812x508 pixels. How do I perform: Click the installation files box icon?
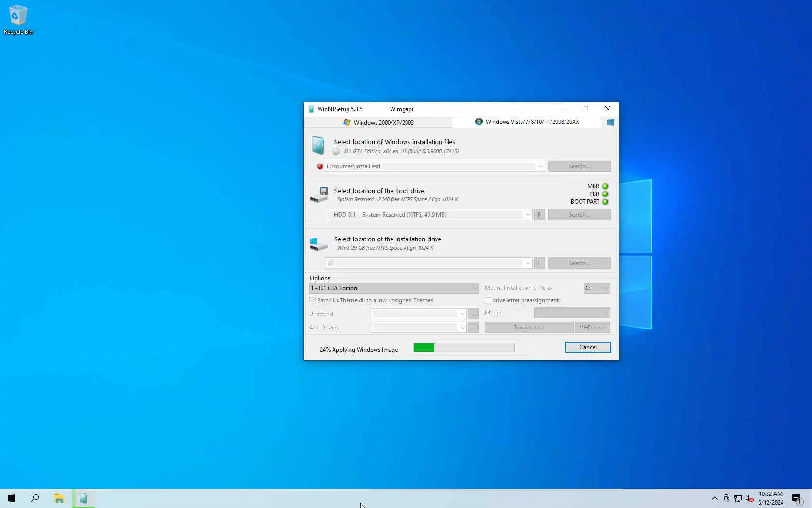pos(318,146)
